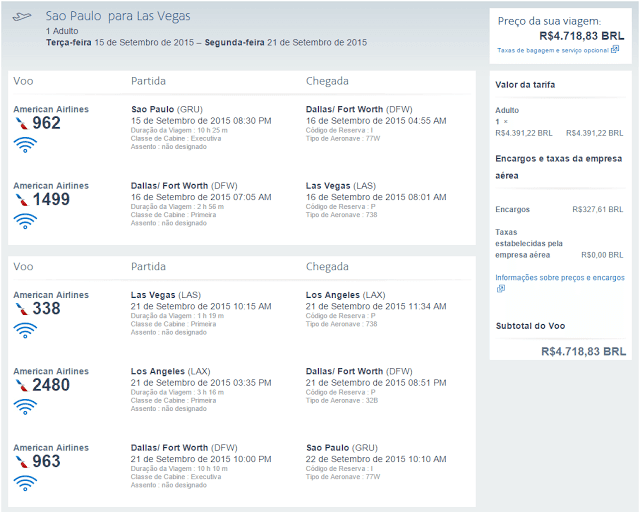The width and height of the screenshot is (640, 512).
Task: Click 22 de Setembro de 2015 10:10 AM
Action: point(376,459)
